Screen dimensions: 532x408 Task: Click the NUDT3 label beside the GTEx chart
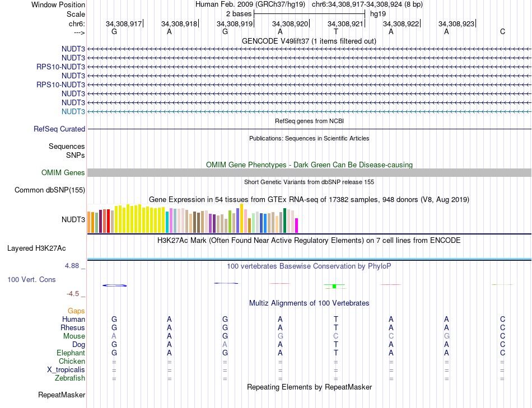(x=73, y=219)
